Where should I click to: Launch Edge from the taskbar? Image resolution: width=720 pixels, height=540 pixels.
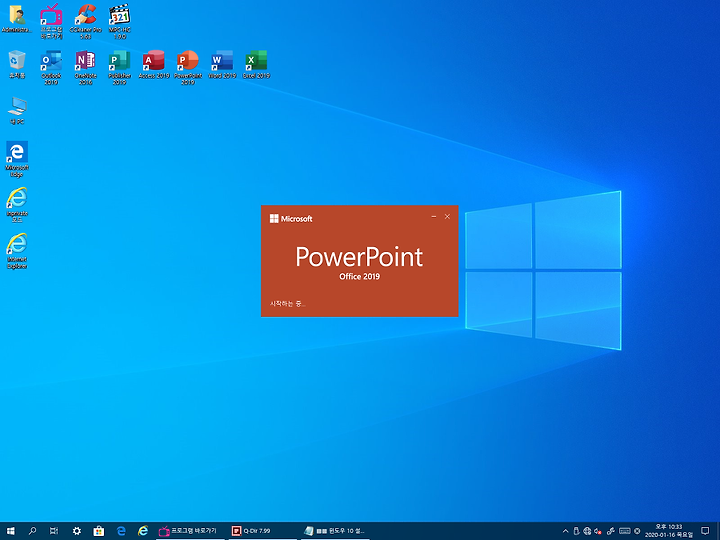121,531
